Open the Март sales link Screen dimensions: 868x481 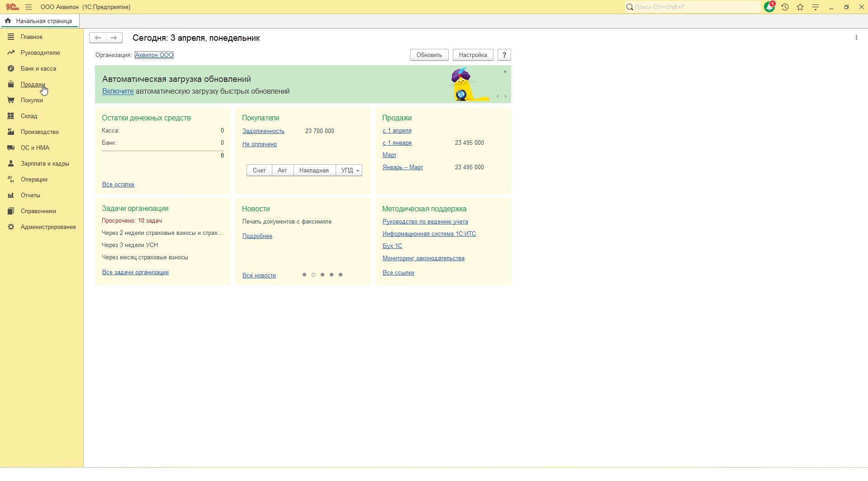click(389, 155)
